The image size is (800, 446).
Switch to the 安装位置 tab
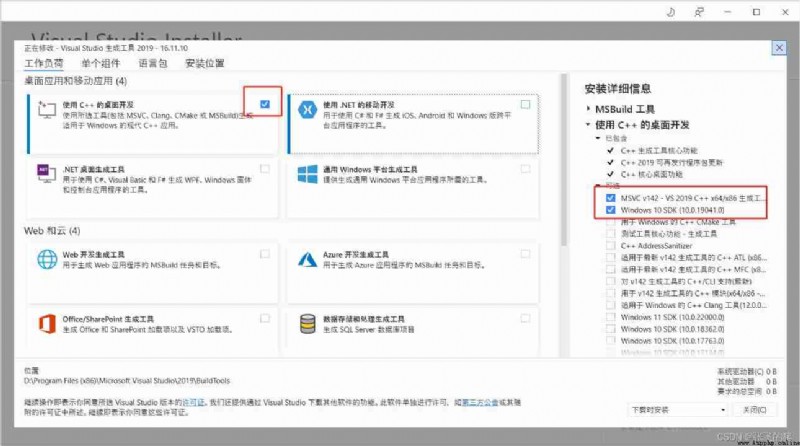coord(205,64)
